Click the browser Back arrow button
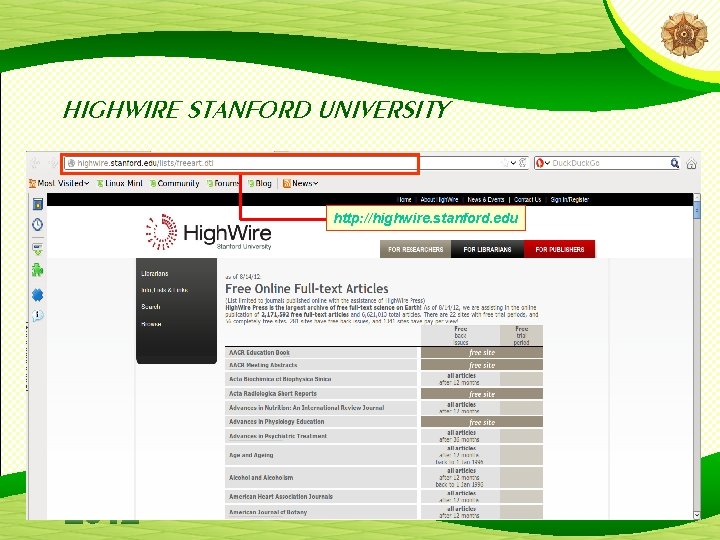This screenshot has width=720, height=540. point(35,163)
